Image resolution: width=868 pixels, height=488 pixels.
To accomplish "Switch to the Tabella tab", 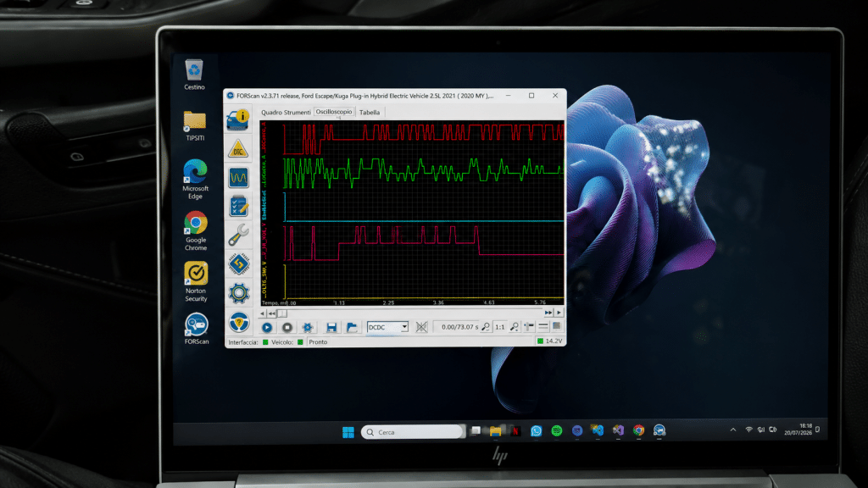I will tap(370, 113).
